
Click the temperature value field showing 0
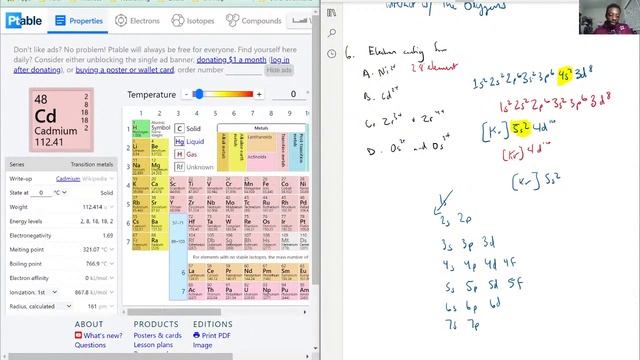(289, 94)
